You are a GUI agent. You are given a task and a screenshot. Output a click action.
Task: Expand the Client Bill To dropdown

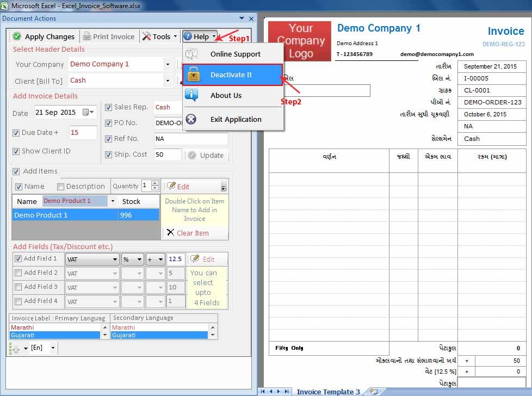coord(168,81)
